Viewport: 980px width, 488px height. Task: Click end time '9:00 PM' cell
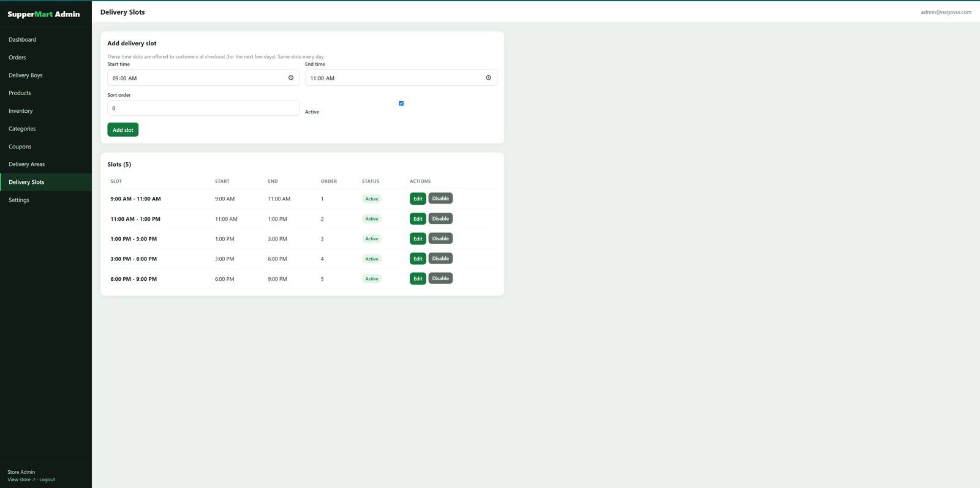(x=277, y=279)
